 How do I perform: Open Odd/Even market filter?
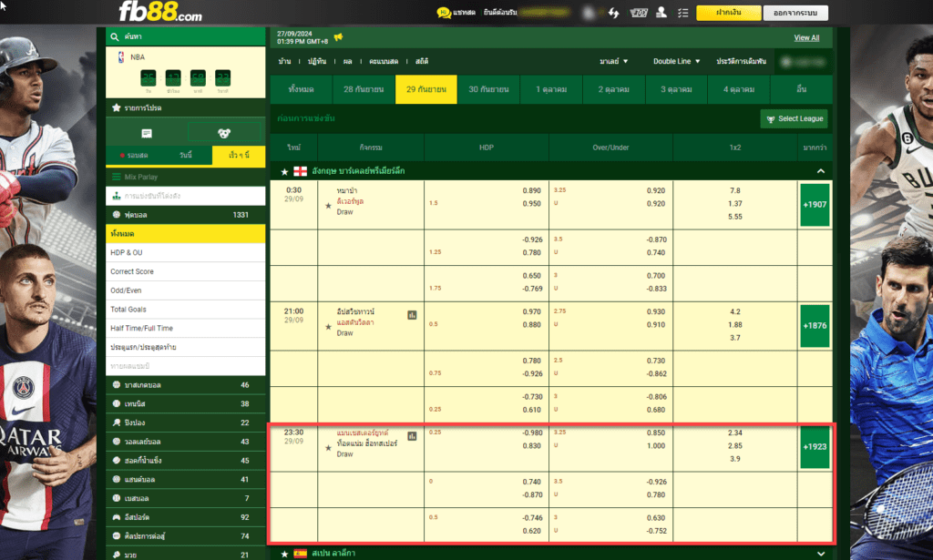(x=185, y=290)
